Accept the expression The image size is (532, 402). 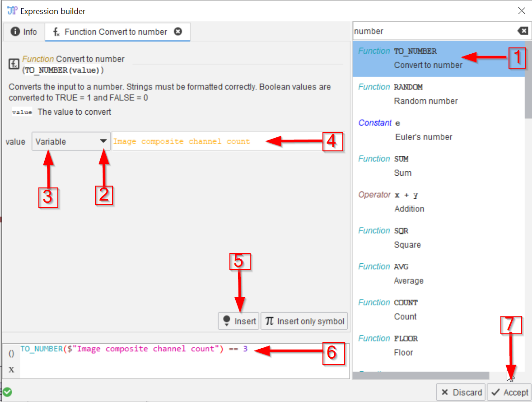click(x=510, y=392)
